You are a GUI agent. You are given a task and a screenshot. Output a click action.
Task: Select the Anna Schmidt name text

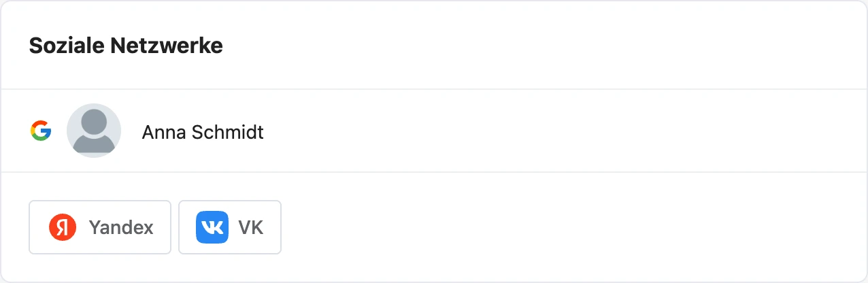coord(203,131)
